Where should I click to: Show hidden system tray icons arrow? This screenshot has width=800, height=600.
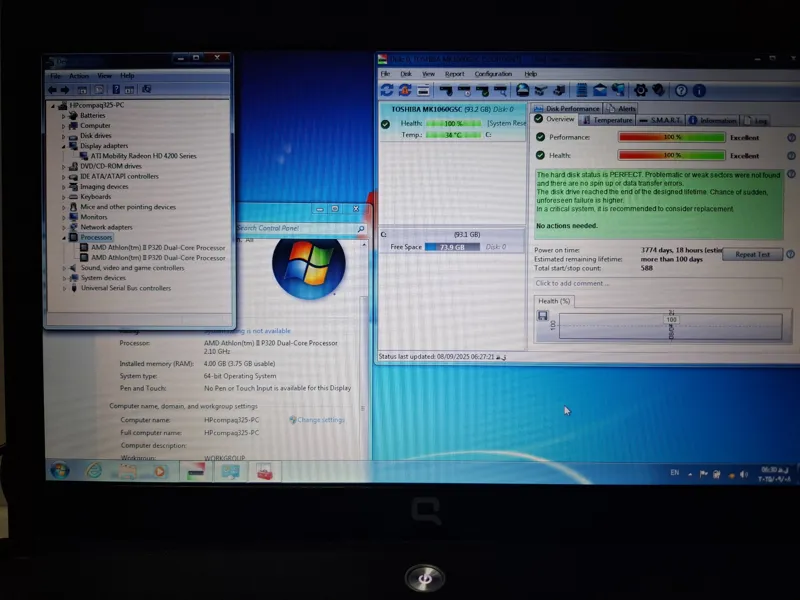690,474
